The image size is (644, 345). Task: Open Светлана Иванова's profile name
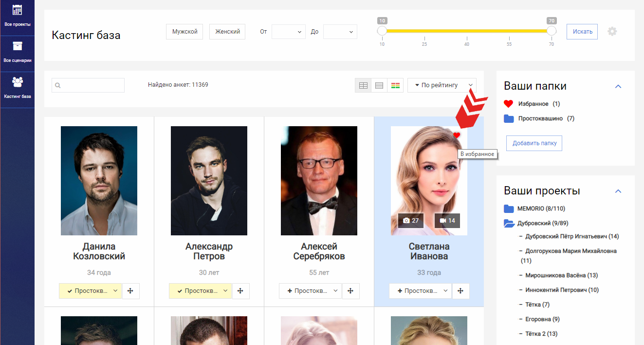point(429,251)
